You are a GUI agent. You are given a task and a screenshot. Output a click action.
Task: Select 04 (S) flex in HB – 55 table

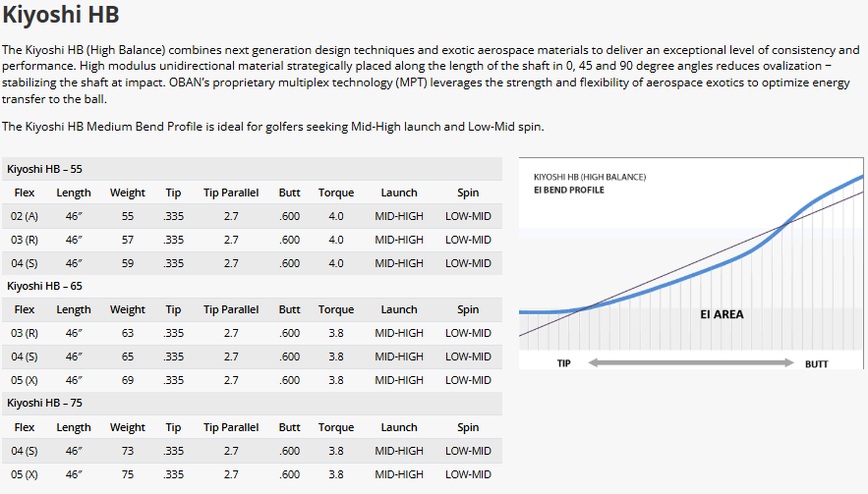point(25,263)
